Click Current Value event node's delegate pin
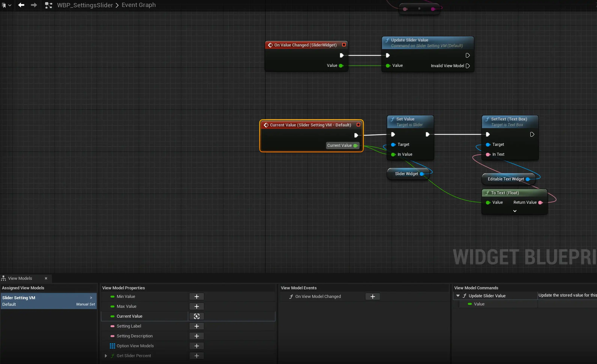 pos(358,125)
